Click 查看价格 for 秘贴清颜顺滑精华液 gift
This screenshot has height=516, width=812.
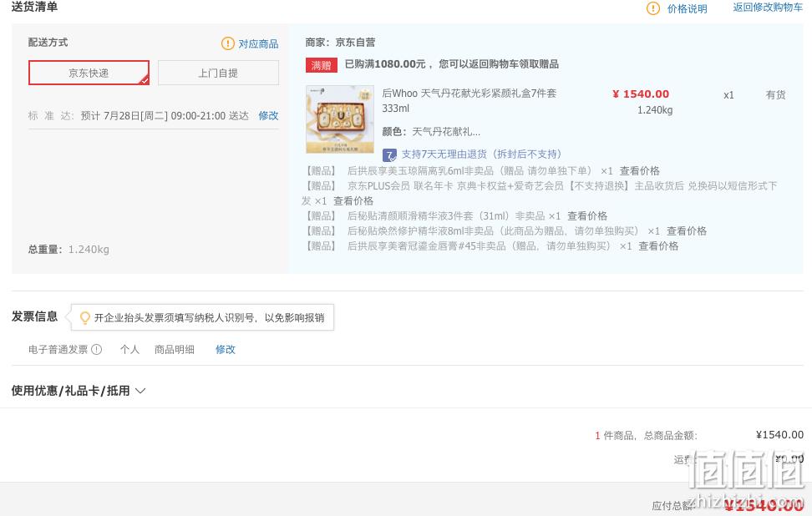(587, 215)
